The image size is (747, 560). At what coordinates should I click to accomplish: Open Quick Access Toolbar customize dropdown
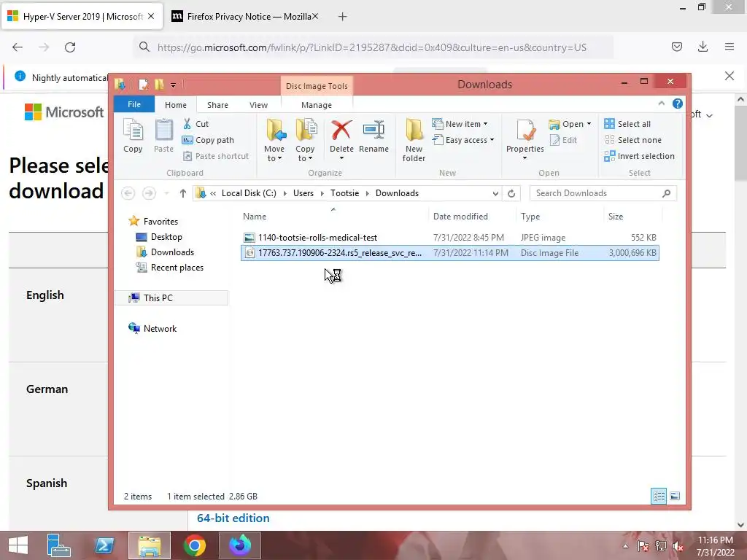(x=174, y=85)
